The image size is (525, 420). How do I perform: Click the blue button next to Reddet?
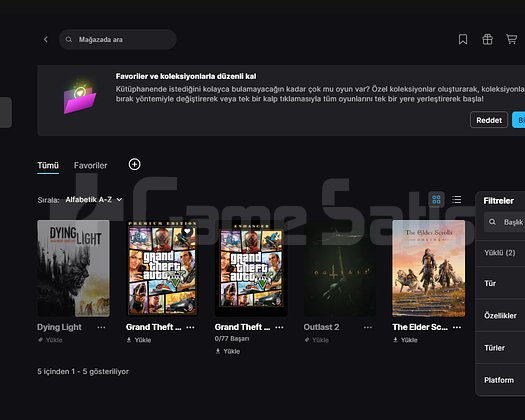coord(519,120)
